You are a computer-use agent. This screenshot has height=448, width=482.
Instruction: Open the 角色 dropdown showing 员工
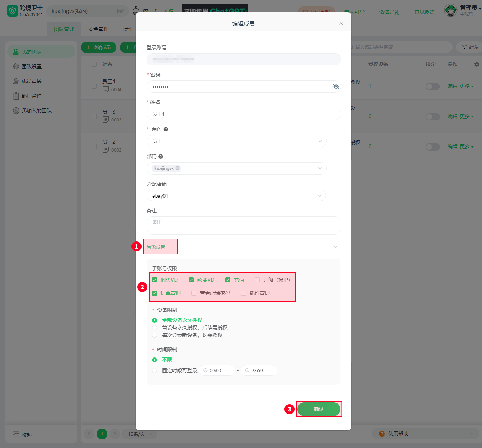click(x=237, y=141)
